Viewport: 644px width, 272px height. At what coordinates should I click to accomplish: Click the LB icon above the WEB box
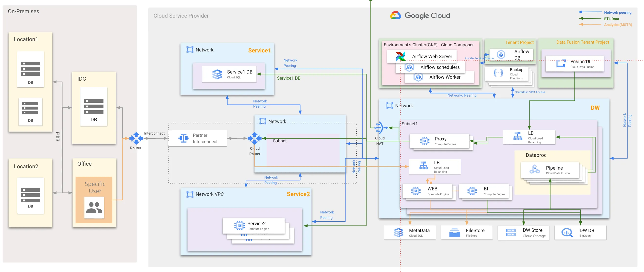tap(423, 166)
